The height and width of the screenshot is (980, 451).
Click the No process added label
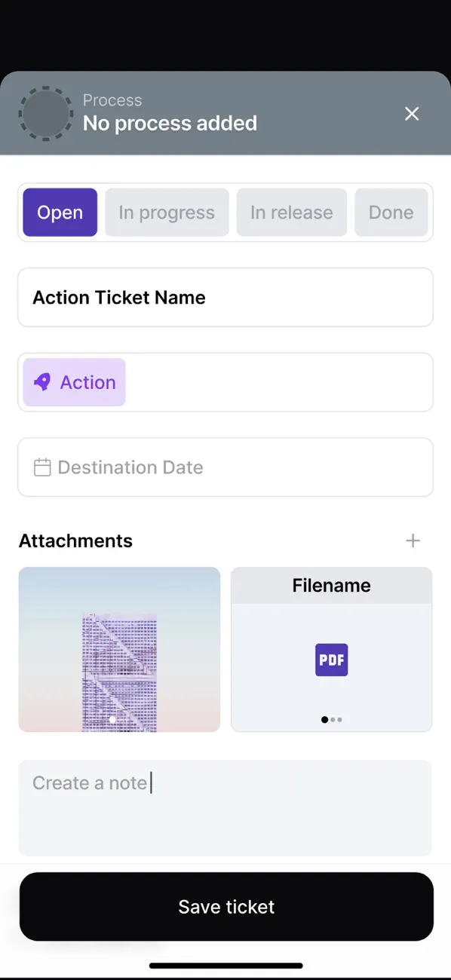coord(170,123)
